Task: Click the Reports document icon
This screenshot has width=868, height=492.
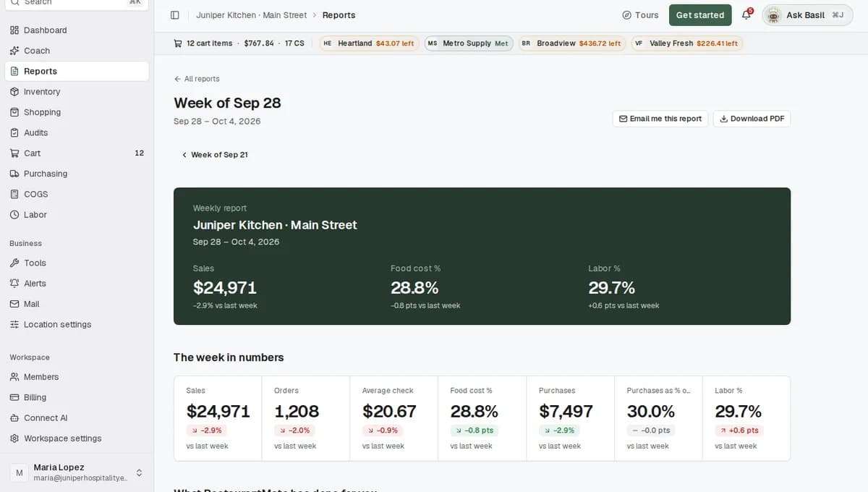Action: click(14, 71)
